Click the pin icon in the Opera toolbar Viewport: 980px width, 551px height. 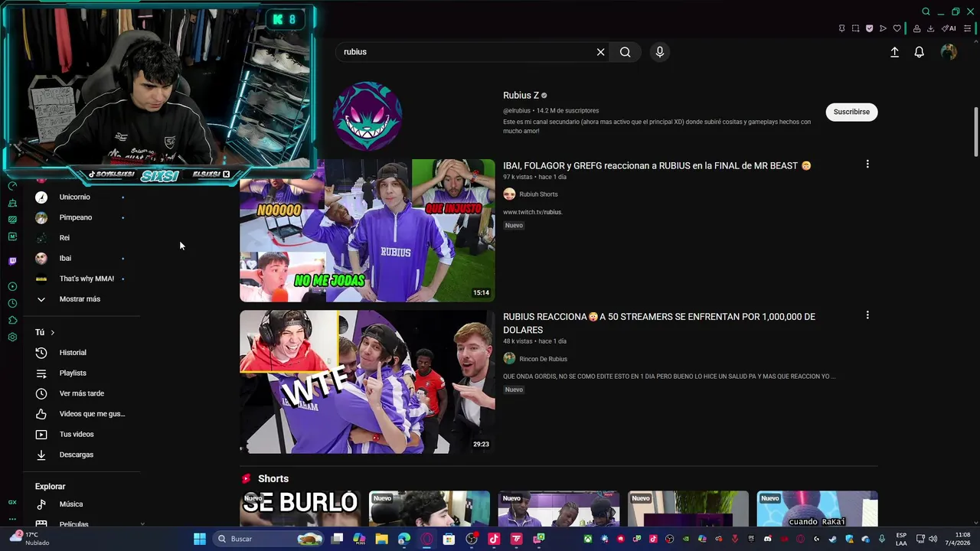point(841,28)
